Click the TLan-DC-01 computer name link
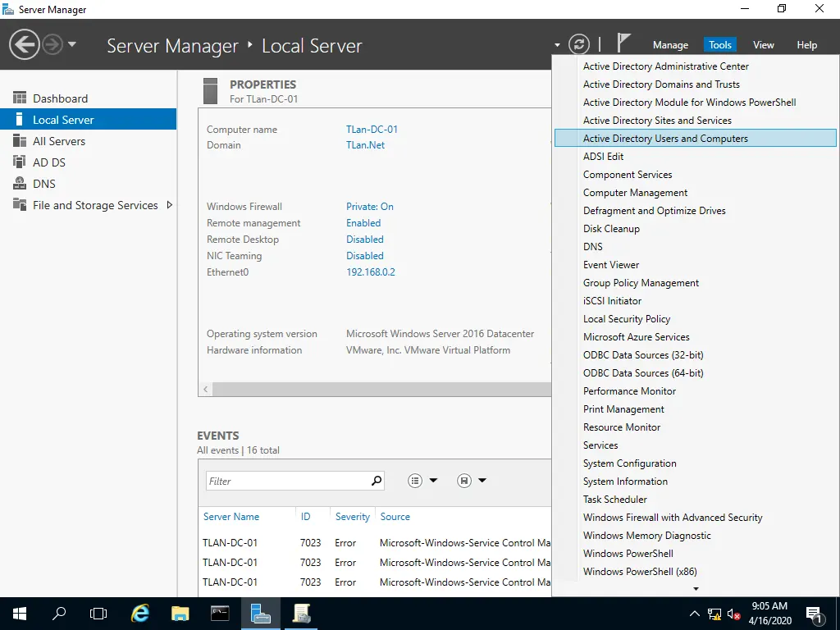Image resolution: width=840 pixels, height=630 pixels. 372,130
